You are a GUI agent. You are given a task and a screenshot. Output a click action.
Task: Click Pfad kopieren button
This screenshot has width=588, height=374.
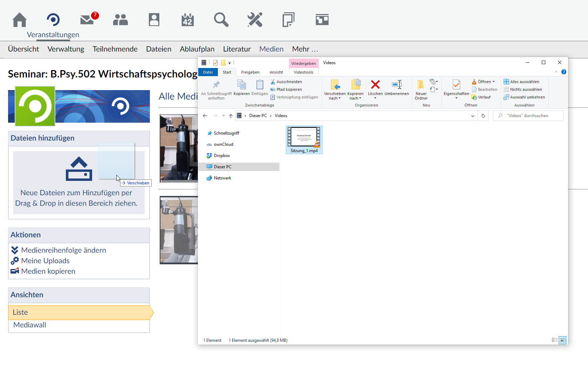286,89
